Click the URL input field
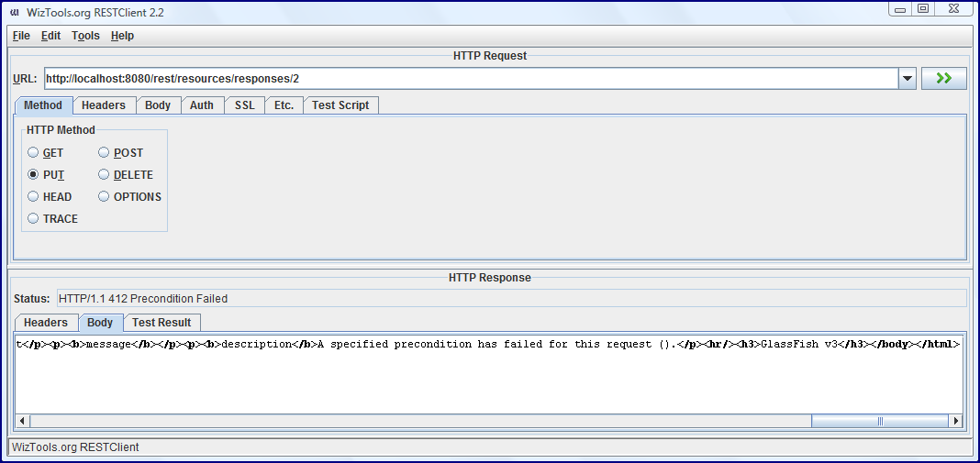980x463 pixels. [472, 80]
